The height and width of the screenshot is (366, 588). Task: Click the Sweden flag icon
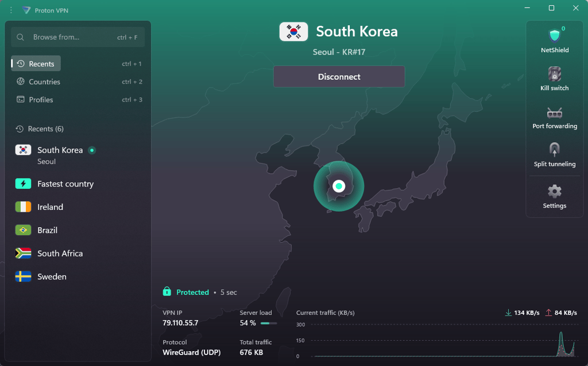click(23, 277)
